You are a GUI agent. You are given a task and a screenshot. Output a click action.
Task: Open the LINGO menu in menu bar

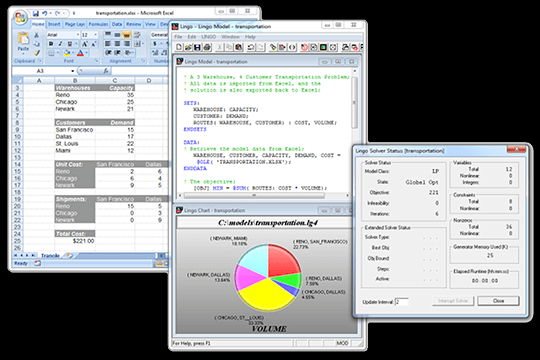(208, 37)
